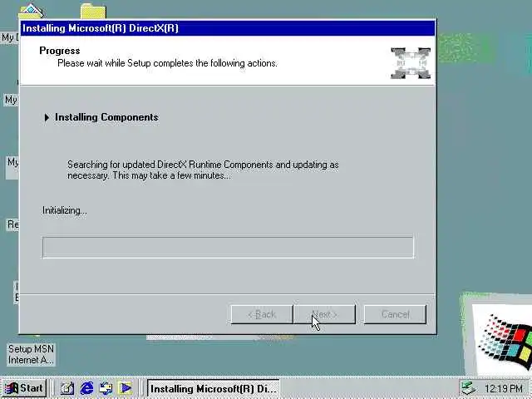Click the Installing Components step label
This screenshot has width=532, height=399.
tap(106, 117)
